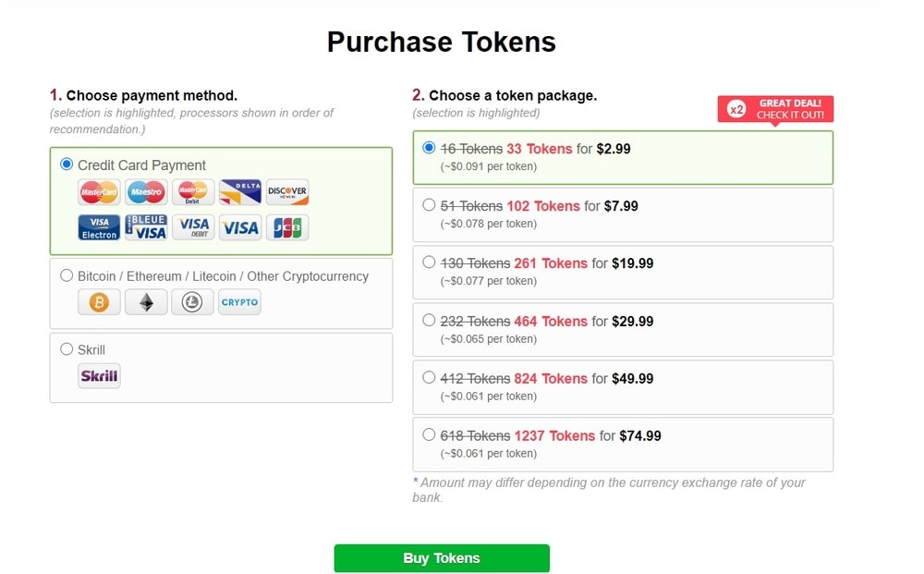Click the CRYPTO badge icon
This screenshot has width=924, height=574.
239,302
